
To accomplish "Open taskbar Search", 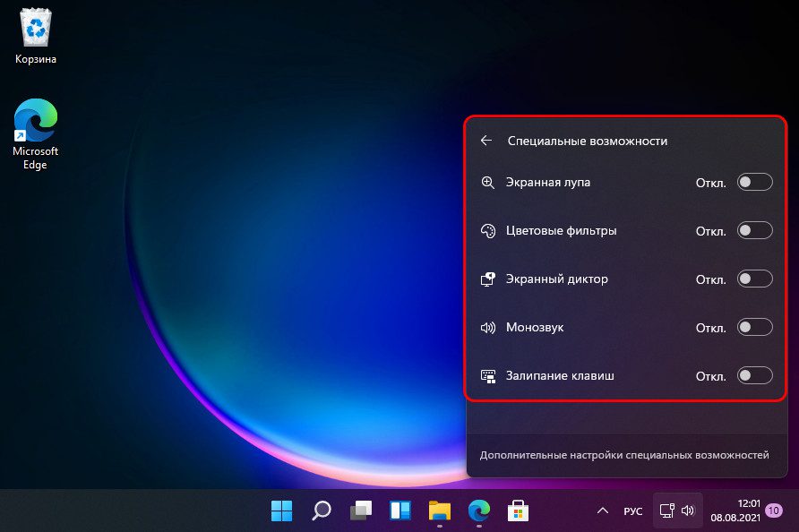I will point(322,511).
